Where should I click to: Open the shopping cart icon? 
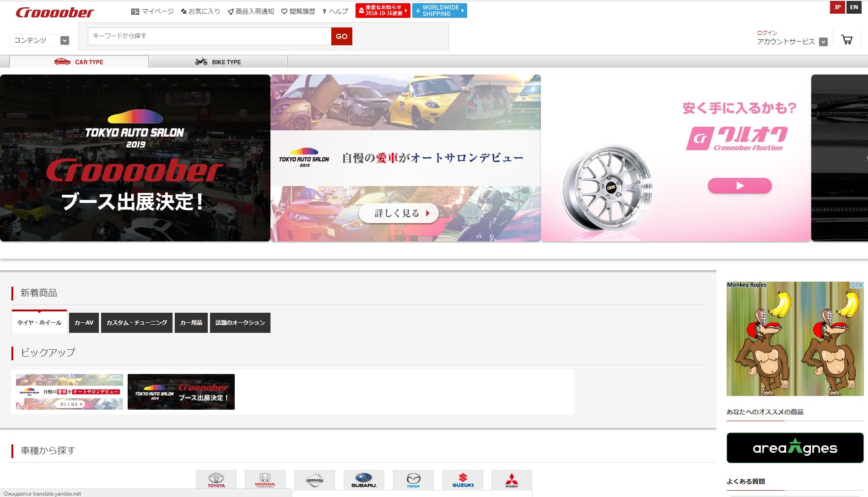(847, 40)
